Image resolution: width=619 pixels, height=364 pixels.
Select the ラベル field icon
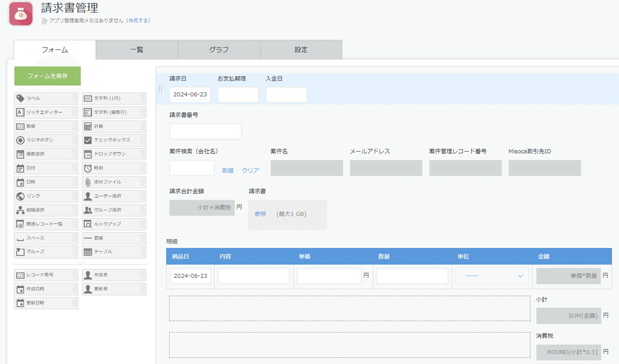20,98
